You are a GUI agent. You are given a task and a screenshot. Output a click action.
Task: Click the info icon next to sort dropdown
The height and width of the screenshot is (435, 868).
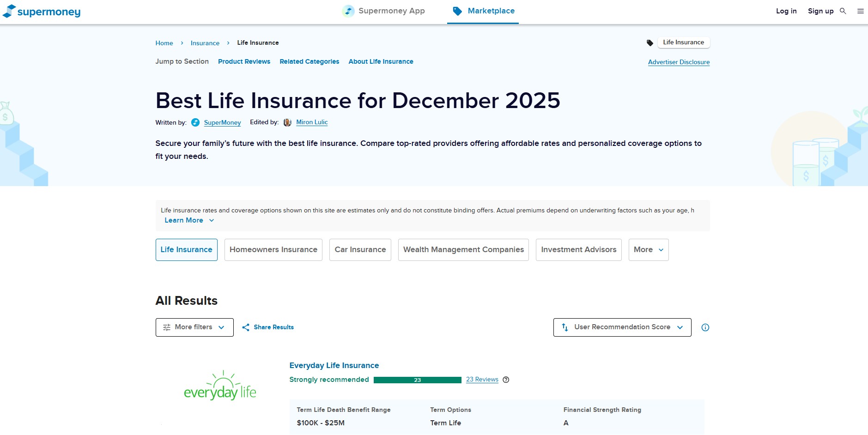point(705,327)
